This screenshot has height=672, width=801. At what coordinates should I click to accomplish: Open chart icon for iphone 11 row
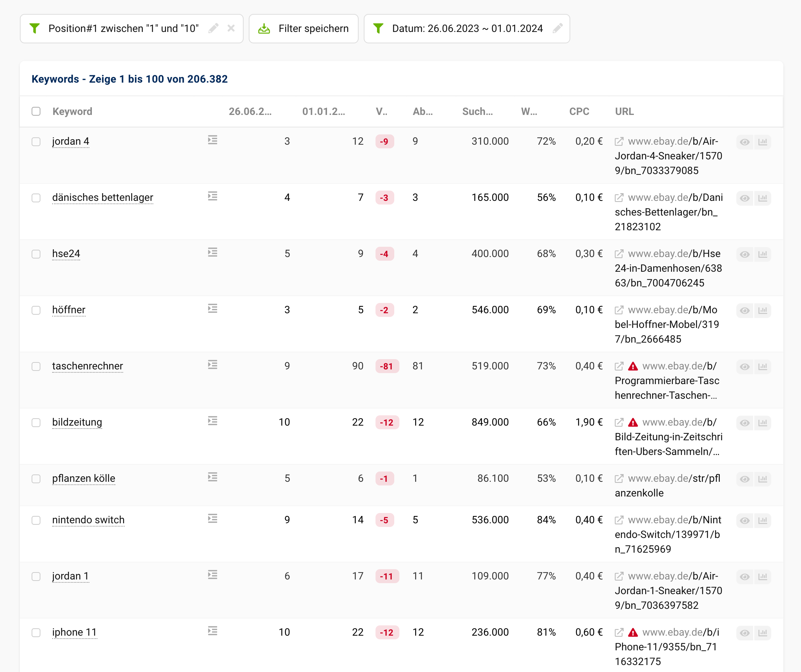point(762,633)
